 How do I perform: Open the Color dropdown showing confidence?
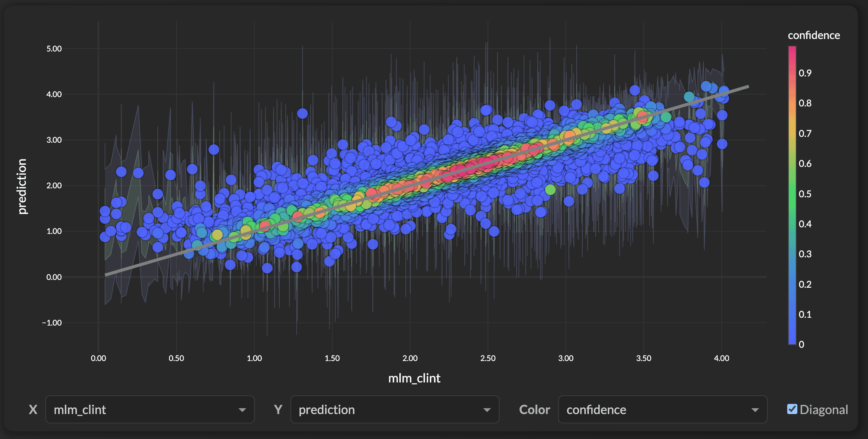click(662, 409)
